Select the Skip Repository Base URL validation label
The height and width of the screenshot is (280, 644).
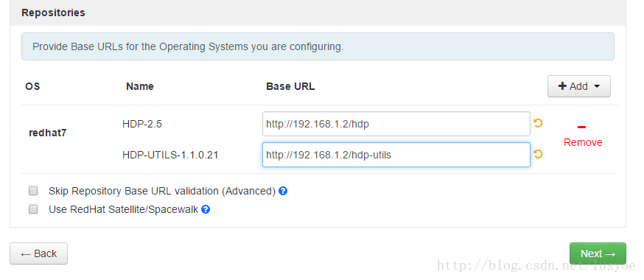tap(162, 191)
